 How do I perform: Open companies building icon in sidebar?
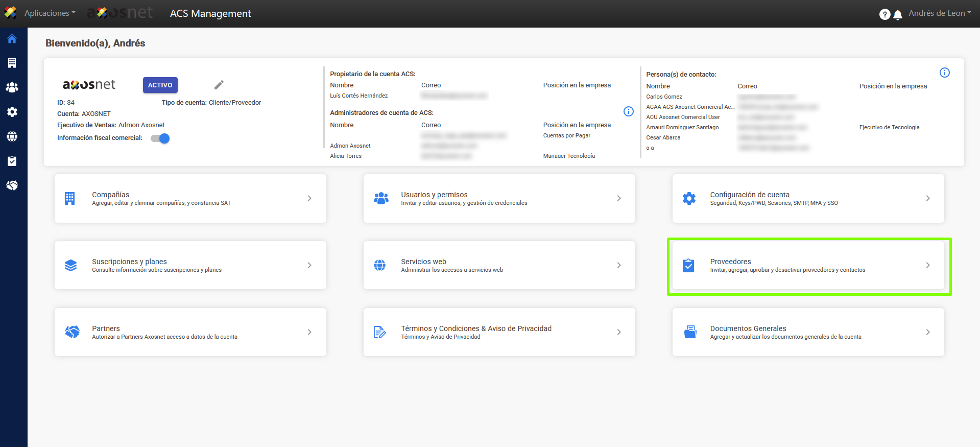[12, 63]
